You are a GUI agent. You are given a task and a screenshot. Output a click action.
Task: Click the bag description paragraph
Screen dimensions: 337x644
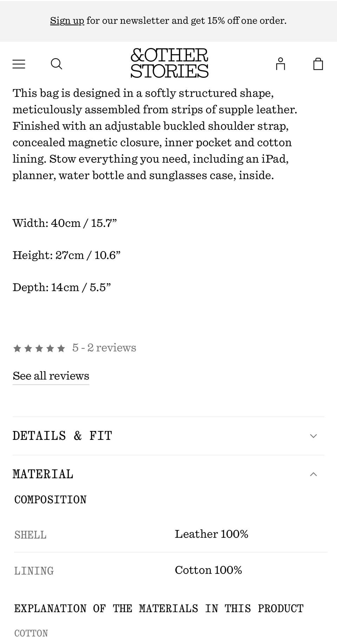(154, 134)
